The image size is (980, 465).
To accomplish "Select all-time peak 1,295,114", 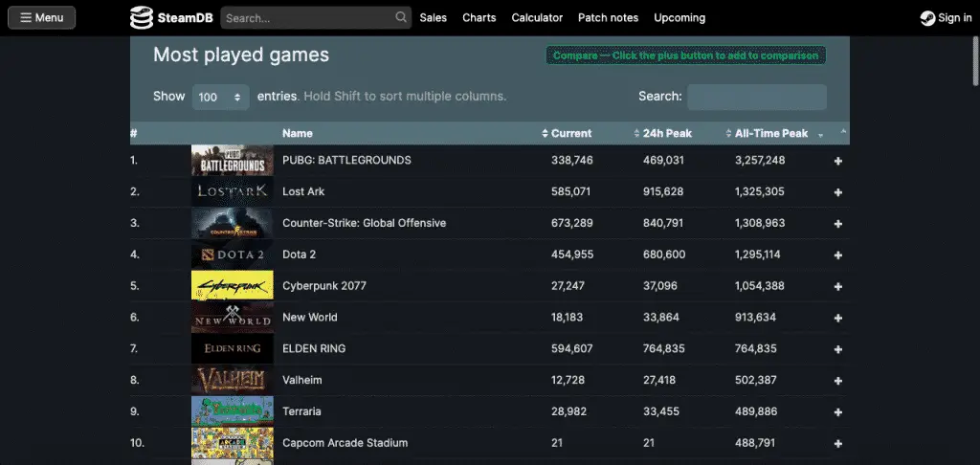I will (758, 255).
